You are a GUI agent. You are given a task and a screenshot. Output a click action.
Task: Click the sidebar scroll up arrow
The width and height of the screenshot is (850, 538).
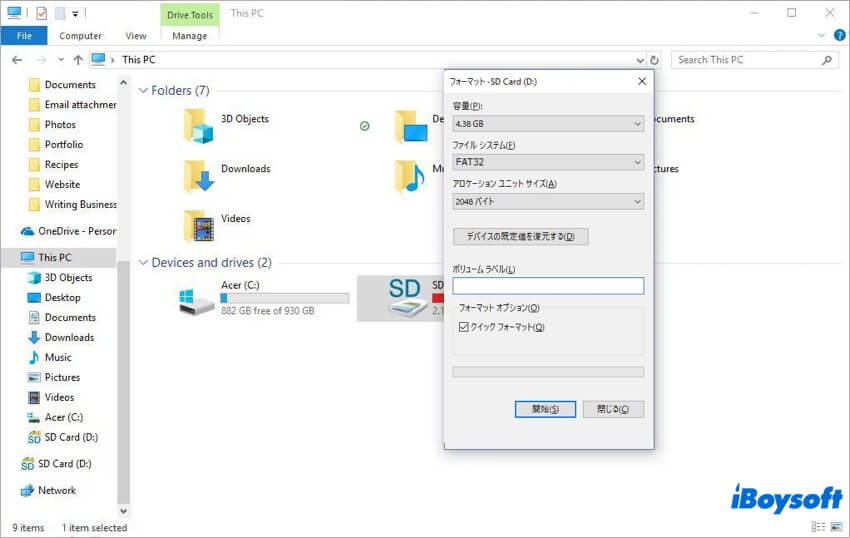[x=124, y=82]
